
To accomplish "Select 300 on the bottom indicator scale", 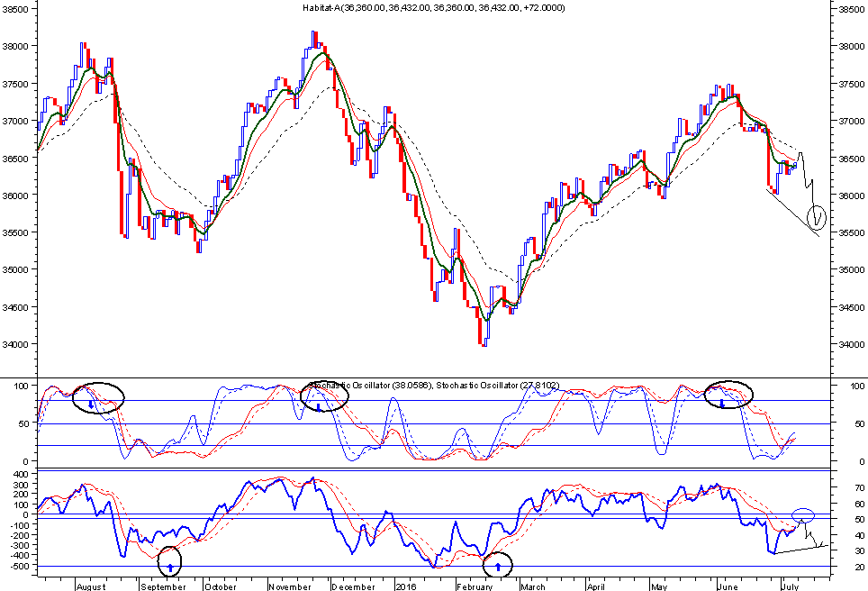I will 21,486.
